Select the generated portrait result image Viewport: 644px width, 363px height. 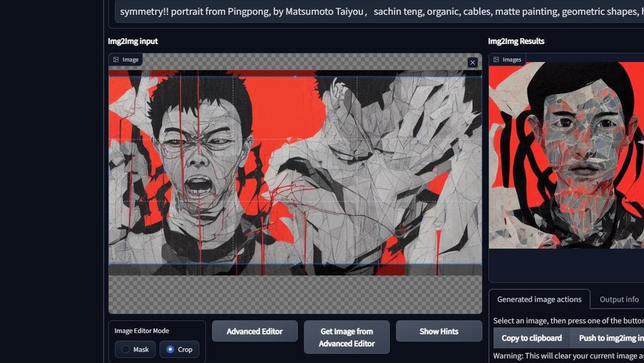(566, 155)
